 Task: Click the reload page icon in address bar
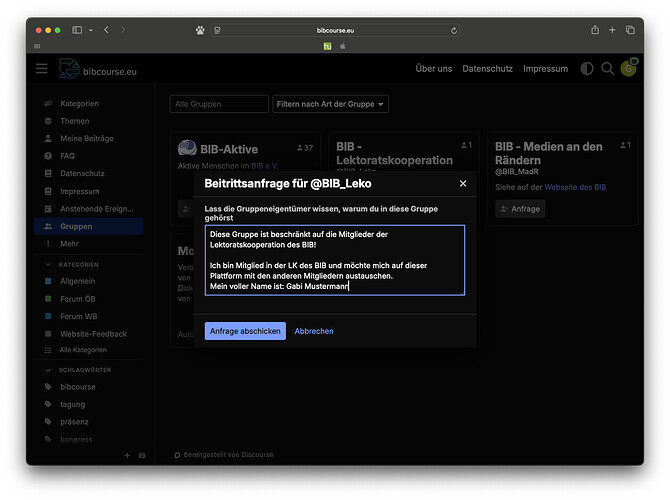(x=455, y=30)
